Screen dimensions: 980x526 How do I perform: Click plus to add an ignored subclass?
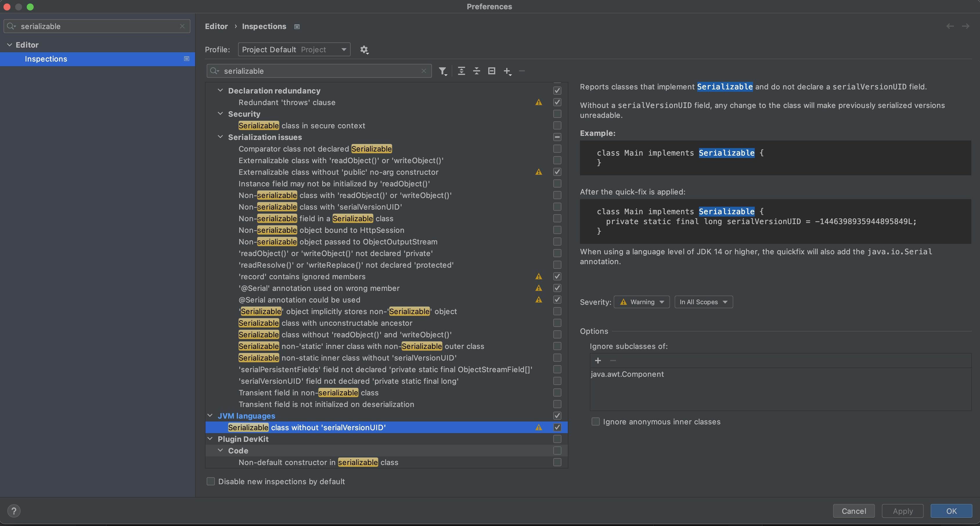tap(598, 361)
